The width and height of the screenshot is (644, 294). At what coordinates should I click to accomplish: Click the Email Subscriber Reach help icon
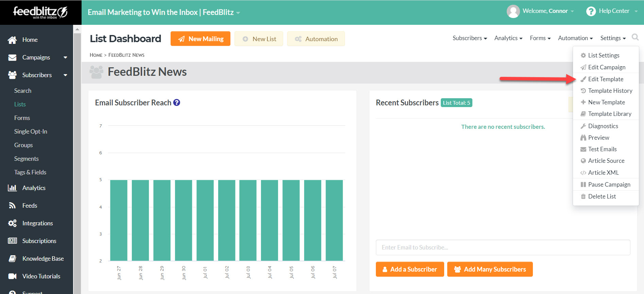click(x=177, y=102)
